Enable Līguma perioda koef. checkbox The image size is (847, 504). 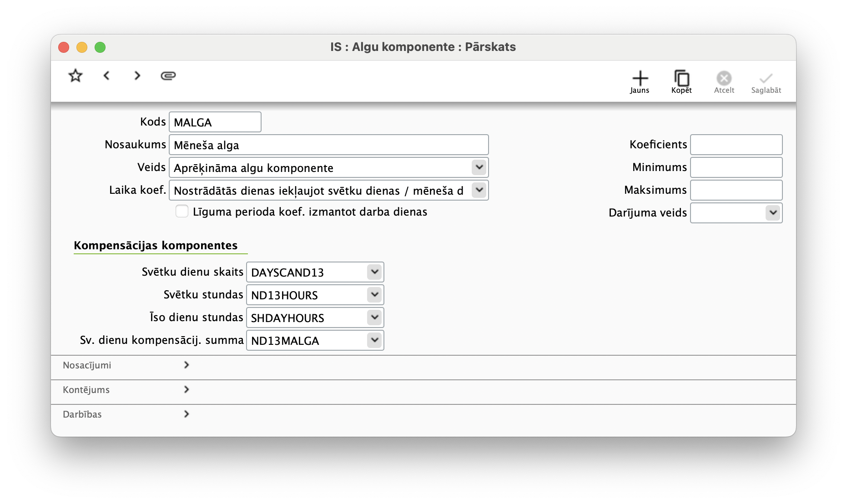182,212
